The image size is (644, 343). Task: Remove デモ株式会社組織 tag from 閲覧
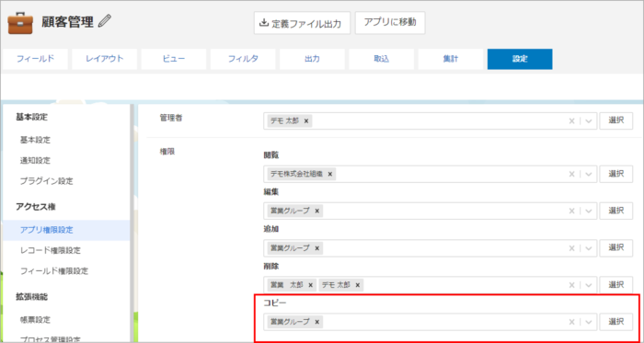click(329, 174)
